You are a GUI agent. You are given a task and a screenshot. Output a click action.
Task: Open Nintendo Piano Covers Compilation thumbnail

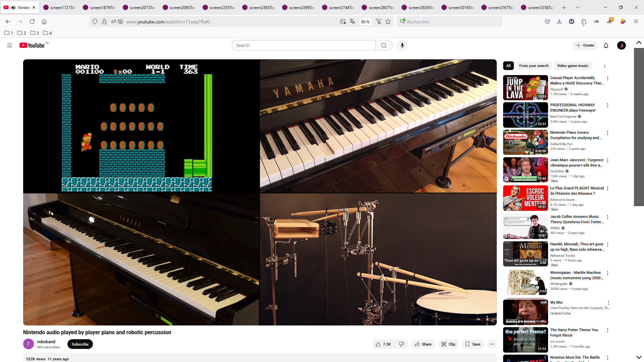point(525,142)
